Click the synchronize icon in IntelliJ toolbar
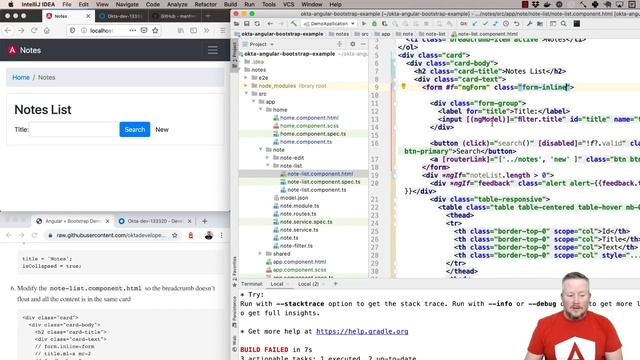Screen dimensions: 640x360 (257, 24)
